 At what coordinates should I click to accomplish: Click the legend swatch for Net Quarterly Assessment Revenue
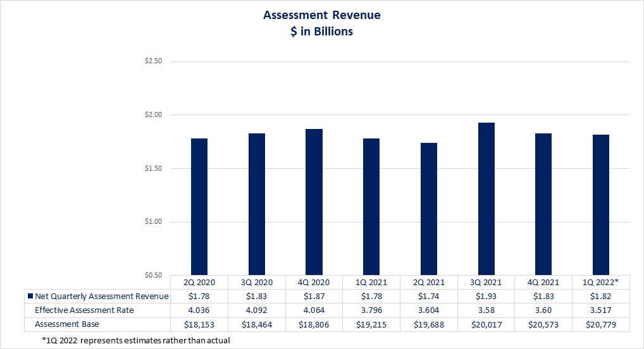(x=30, y=296)
